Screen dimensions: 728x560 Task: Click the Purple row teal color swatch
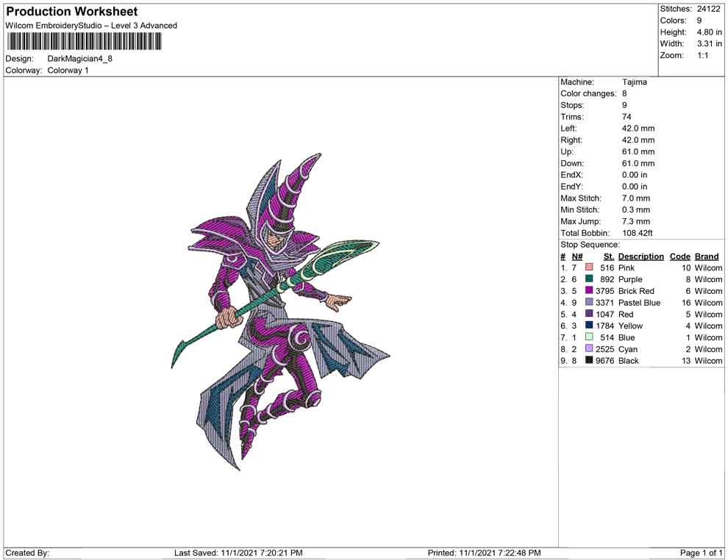point(589,279)
